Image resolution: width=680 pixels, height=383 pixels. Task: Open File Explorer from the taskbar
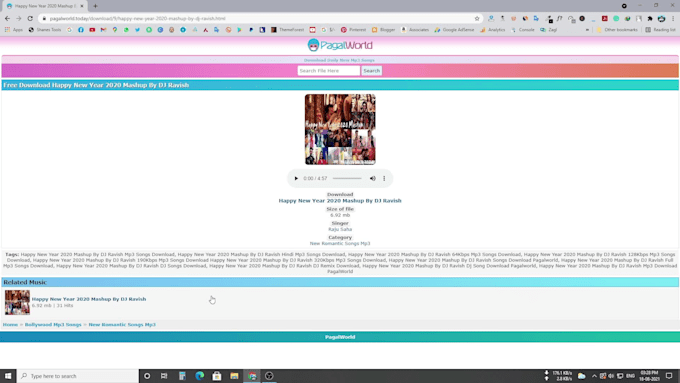(x=234, y=376)
